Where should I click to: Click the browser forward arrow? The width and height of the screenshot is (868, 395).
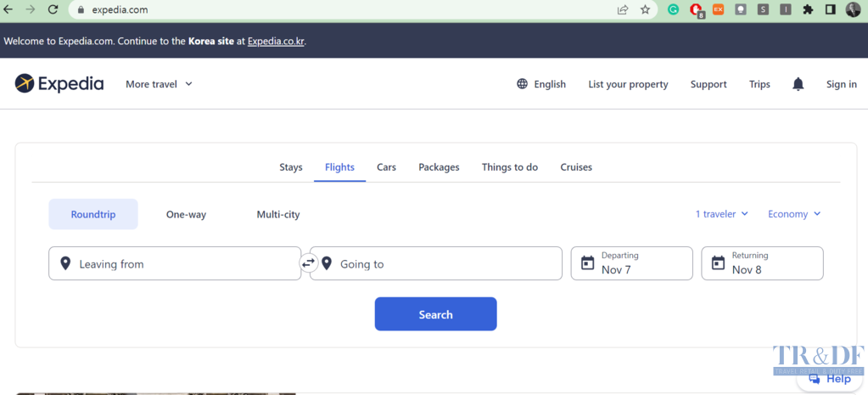point(30,9)
